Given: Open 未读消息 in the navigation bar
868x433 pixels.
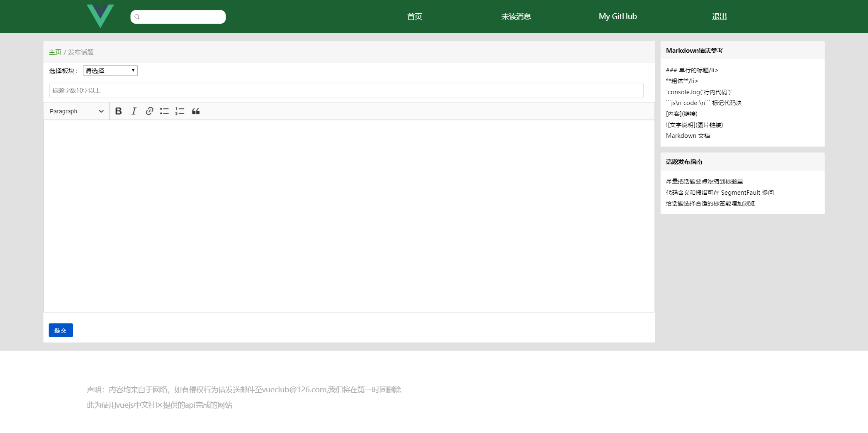Looking at the screenshot, I should click(x=516, y=17).
